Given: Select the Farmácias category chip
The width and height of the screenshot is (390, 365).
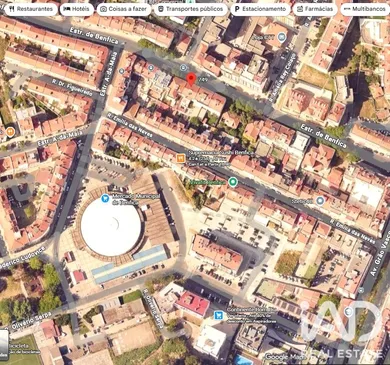Looking at the screenshot, I should (x=315, y=9).
